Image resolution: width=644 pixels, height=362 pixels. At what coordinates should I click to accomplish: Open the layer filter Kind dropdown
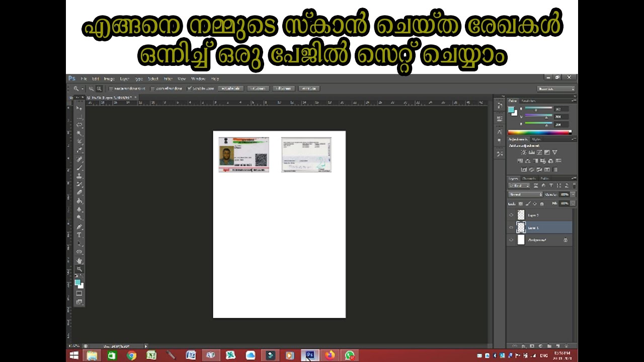518,186
